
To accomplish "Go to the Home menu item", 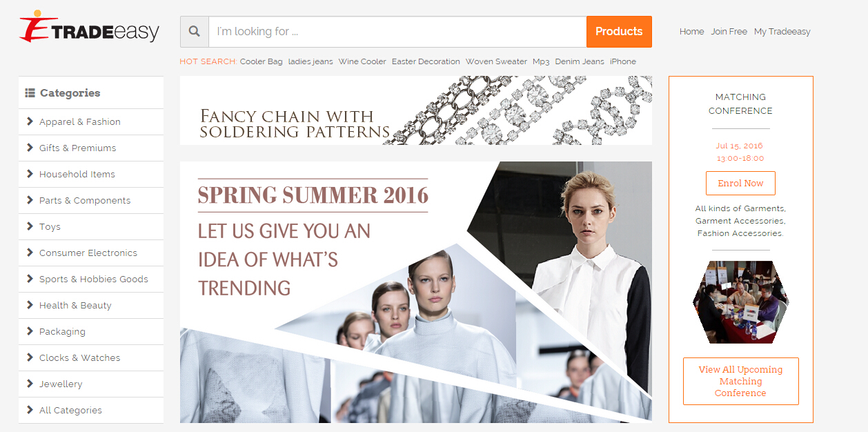I will (x=691, y=32).
